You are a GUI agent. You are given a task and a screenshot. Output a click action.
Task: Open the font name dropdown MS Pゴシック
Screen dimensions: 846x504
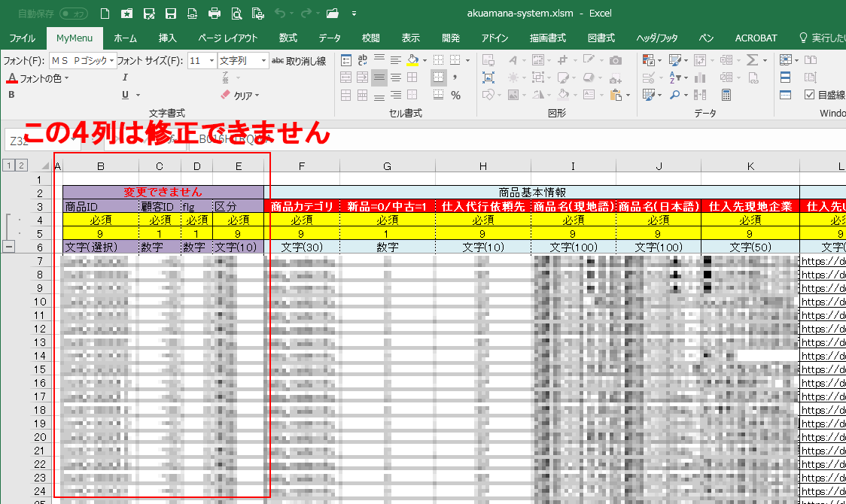pyautogui.click(x=83, y=61)
